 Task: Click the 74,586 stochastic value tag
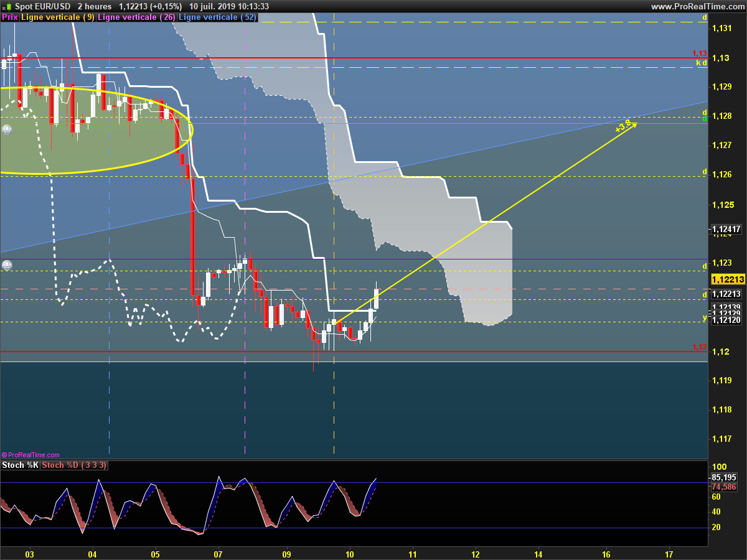point(725,487)
